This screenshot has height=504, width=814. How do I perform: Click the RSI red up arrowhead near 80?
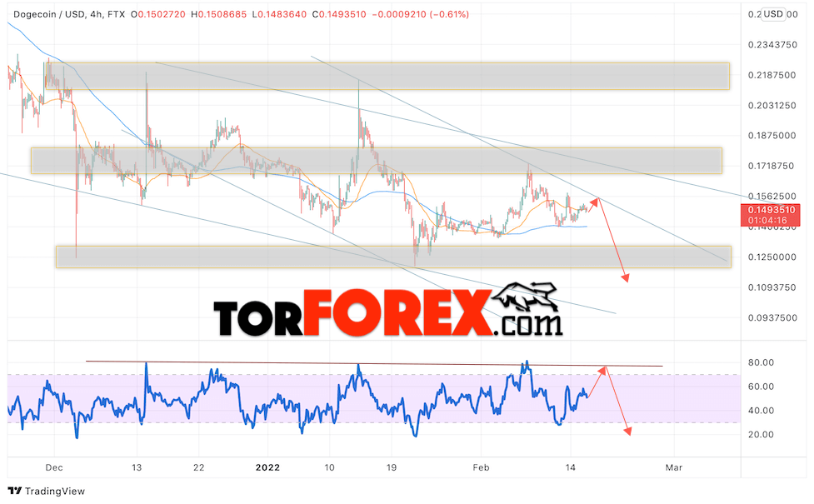[602, 371]
